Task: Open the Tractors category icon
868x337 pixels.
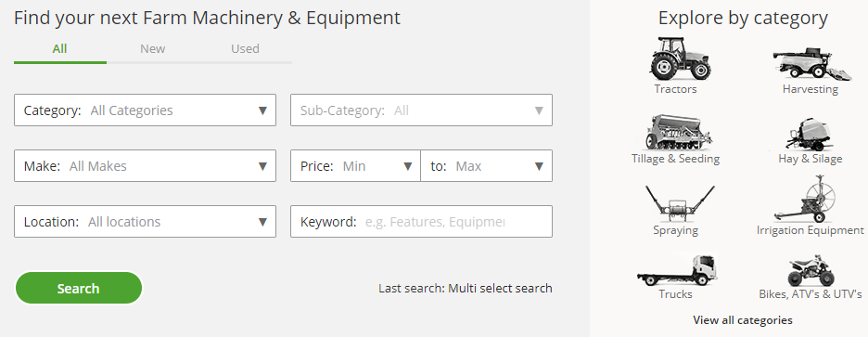Action: tap(681, 58)
